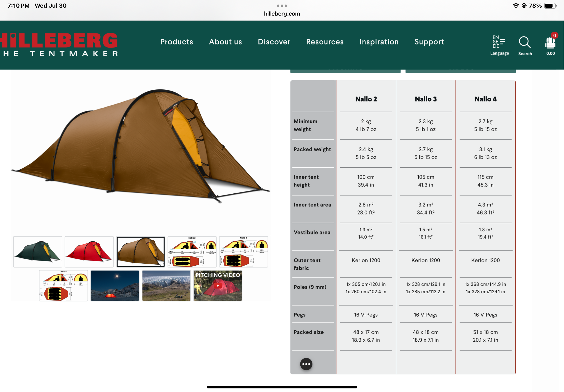564x392 pixels.
Task: Open the Discover menu
Action: pos(274,42)
